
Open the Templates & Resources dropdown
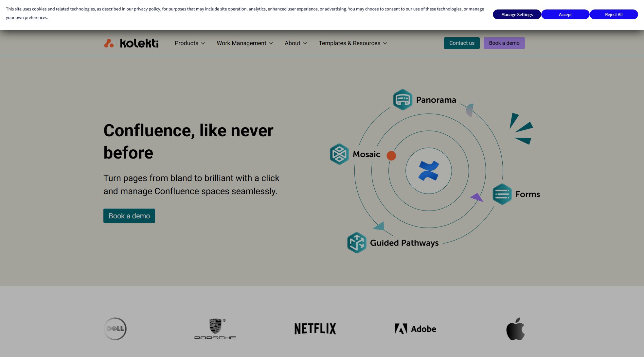pyautogui.click(x=352, y=43)
